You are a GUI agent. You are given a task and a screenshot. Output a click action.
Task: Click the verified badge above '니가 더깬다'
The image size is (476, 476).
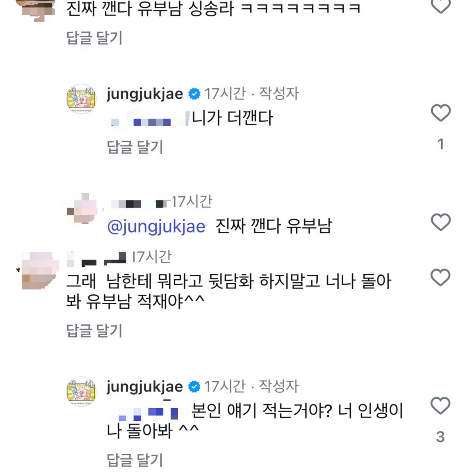click(x=194, y=94)
